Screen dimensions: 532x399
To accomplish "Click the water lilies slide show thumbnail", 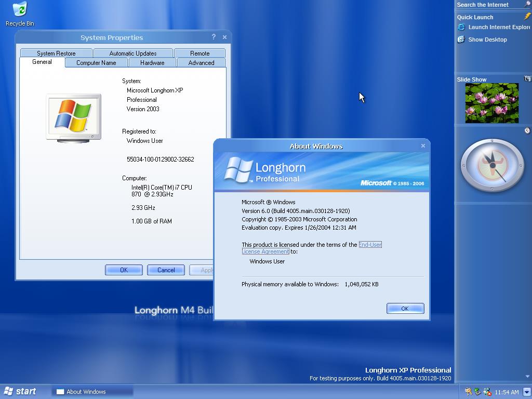I will [x=492, y=103].
